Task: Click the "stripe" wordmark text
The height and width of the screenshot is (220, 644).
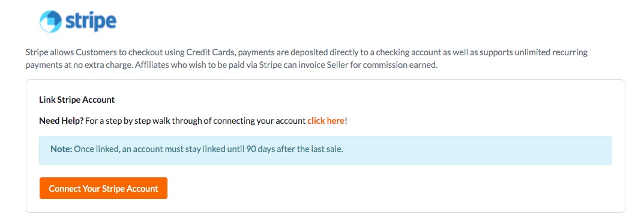Action: point(91,21)
